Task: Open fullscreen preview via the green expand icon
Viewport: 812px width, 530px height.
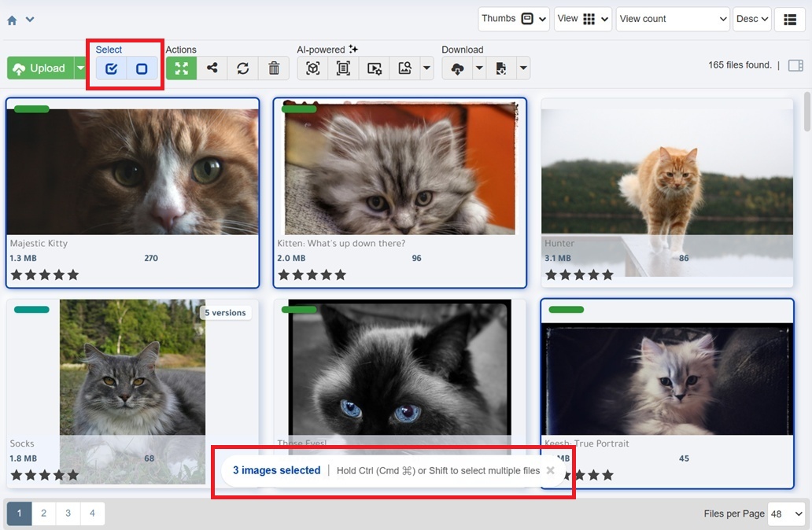Action: click(x=180, y=68)
